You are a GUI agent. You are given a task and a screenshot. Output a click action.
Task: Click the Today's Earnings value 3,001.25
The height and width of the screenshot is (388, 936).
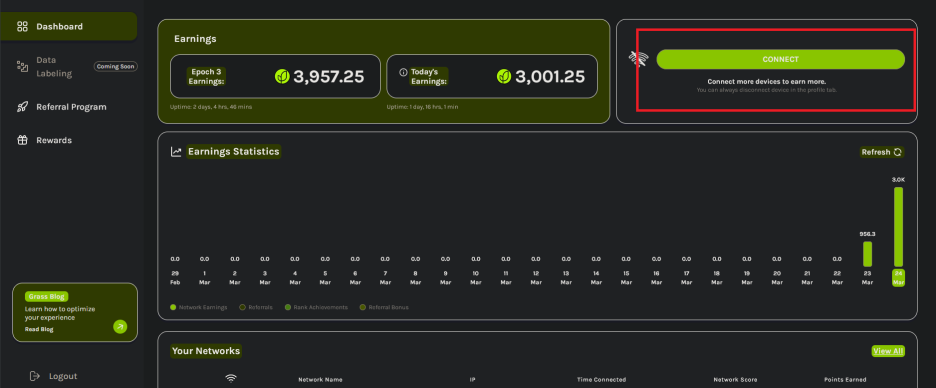[550, 76]
